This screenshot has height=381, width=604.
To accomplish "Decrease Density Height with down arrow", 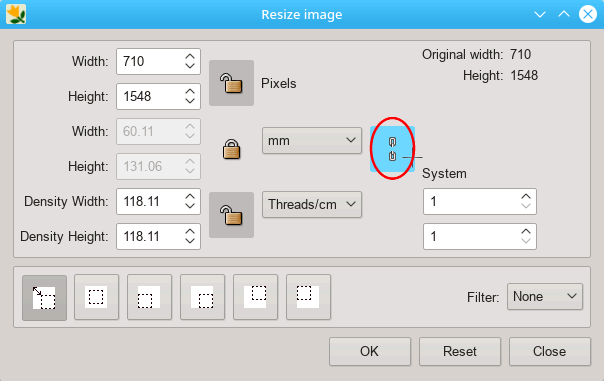I will [x=190, y=241].
